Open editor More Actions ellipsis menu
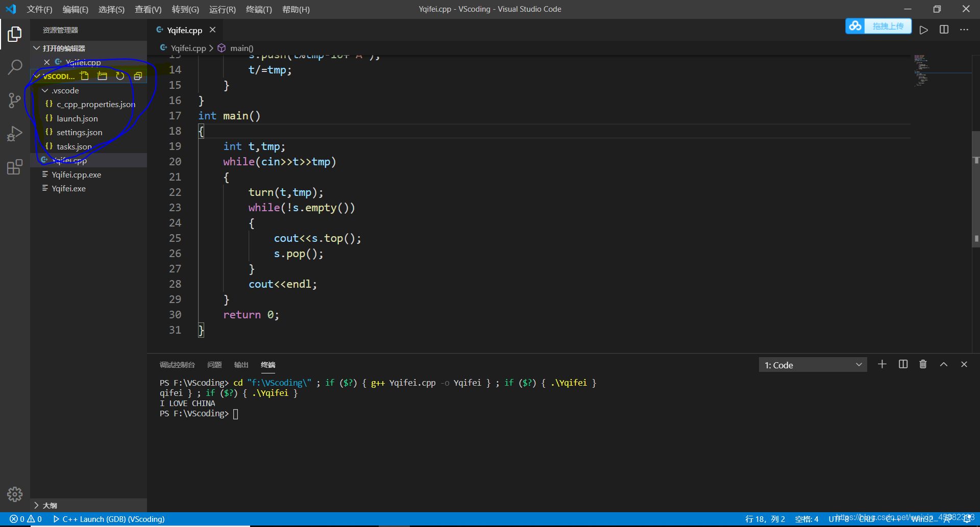 click(964, 30)
